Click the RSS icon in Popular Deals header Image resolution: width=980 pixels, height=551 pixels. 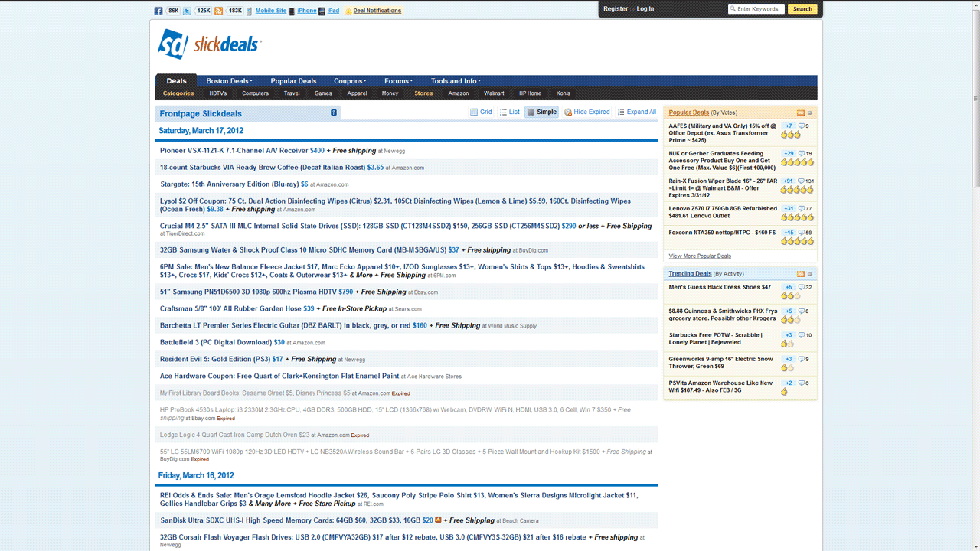point(801,112)
